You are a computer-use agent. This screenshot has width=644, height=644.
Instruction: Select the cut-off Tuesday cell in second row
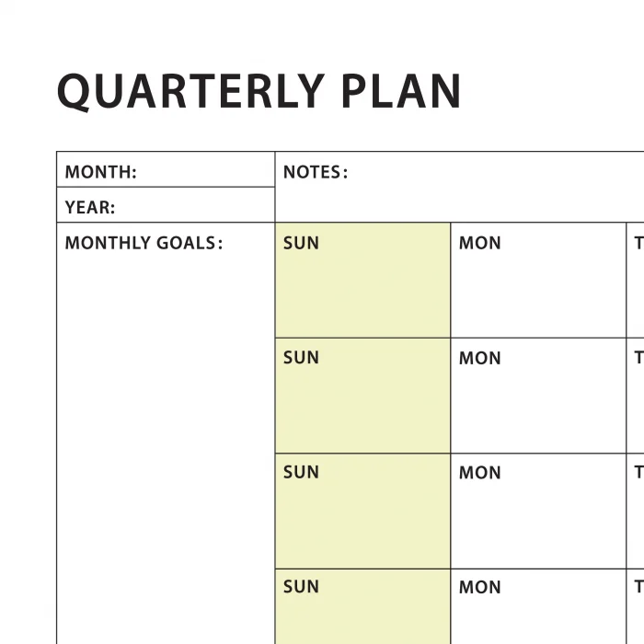point(636,400)
